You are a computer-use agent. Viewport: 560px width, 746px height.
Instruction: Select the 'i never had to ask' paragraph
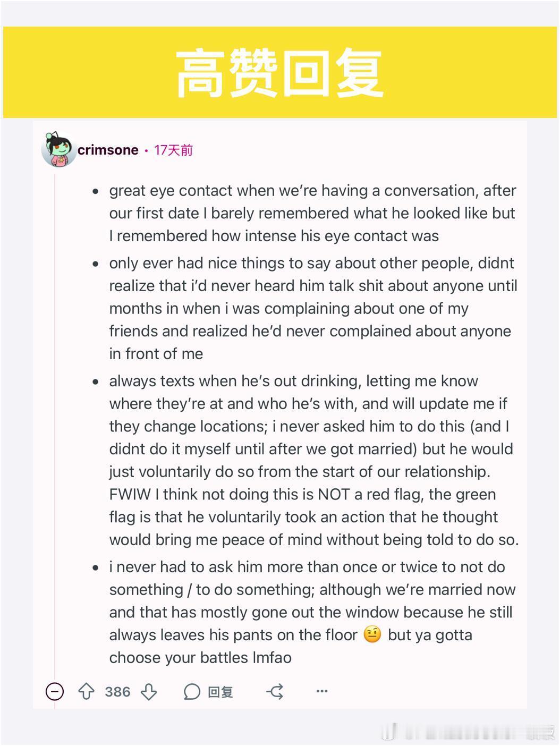coord(312,612)
